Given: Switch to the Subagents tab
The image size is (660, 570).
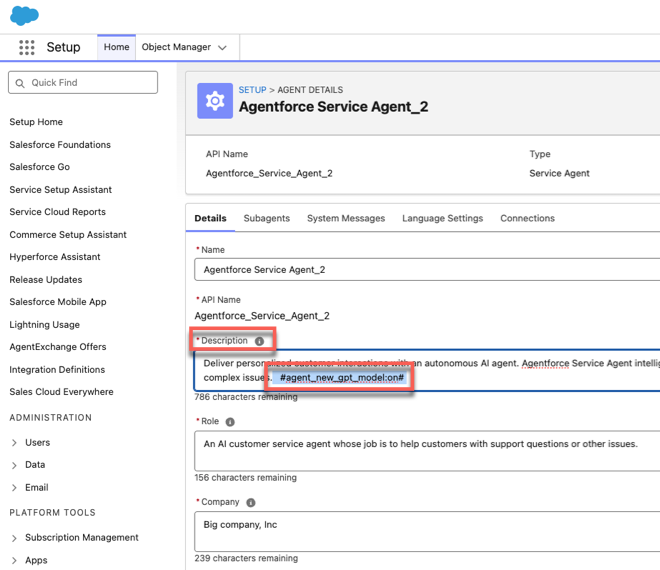Looking at the screenshot, I should coord(267,218).
